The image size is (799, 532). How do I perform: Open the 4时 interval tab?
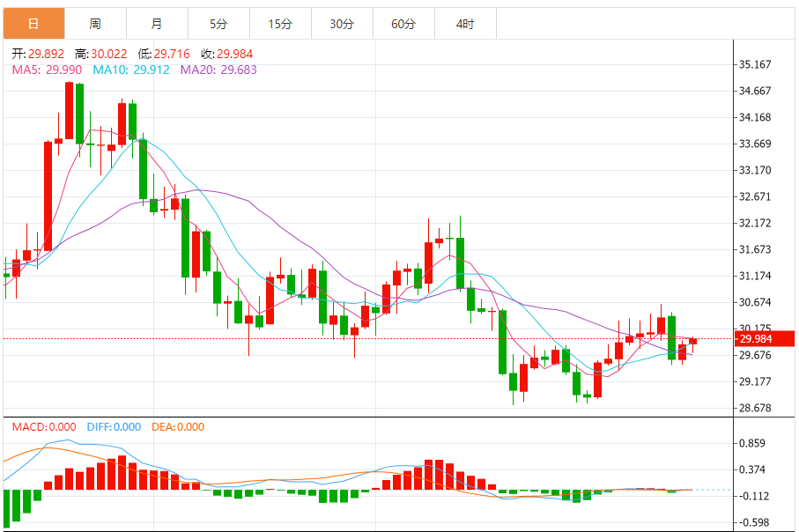(x=465, y=24)
